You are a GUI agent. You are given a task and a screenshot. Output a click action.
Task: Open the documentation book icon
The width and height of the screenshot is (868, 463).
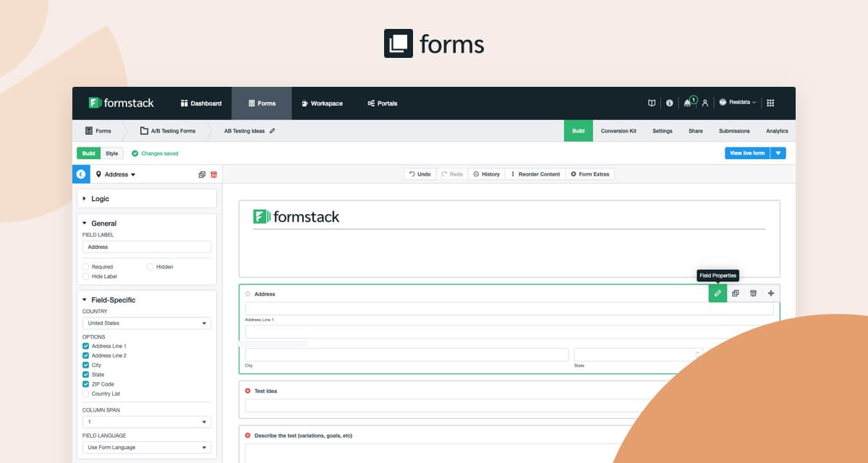point(652,103)
